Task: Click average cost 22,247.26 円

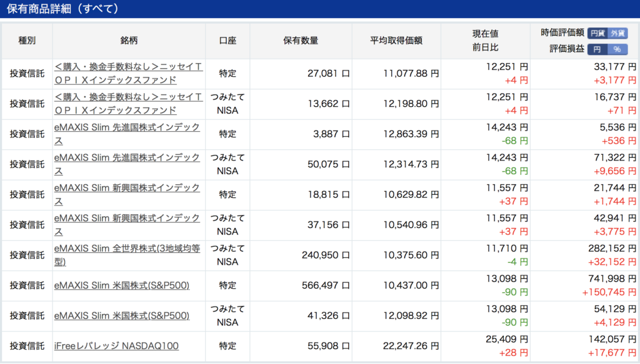Action: (x=411, y=346)
